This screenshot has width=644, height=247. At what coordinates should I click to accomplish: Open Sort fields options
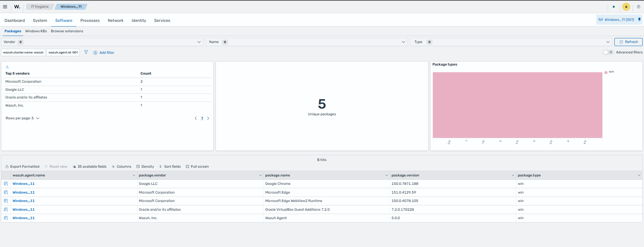(x=170, y=167)
